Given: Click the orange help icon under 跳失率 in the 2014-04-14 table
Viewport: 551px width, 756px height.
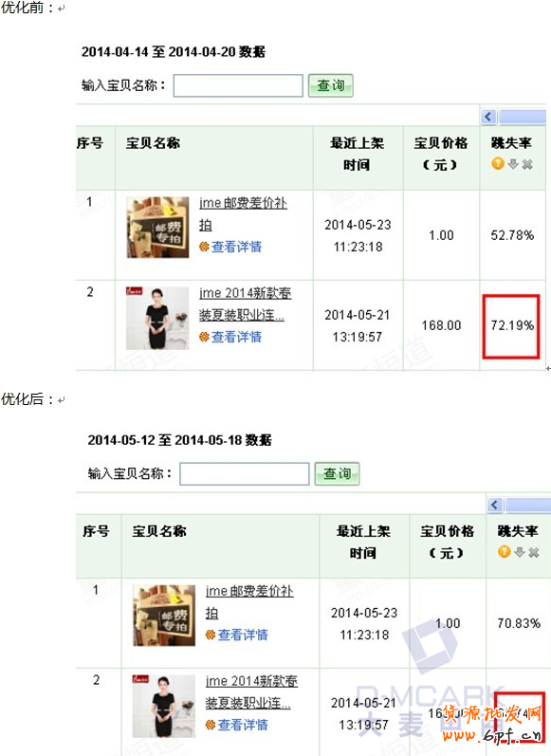Looking at the screenshot, I should pos(498,163).
